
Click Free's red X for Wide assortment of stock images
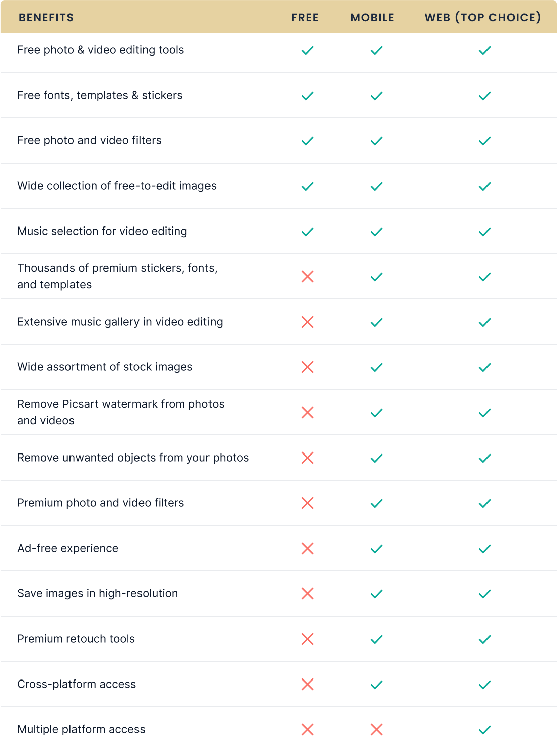pyautogui.click(x=307, y=367)
